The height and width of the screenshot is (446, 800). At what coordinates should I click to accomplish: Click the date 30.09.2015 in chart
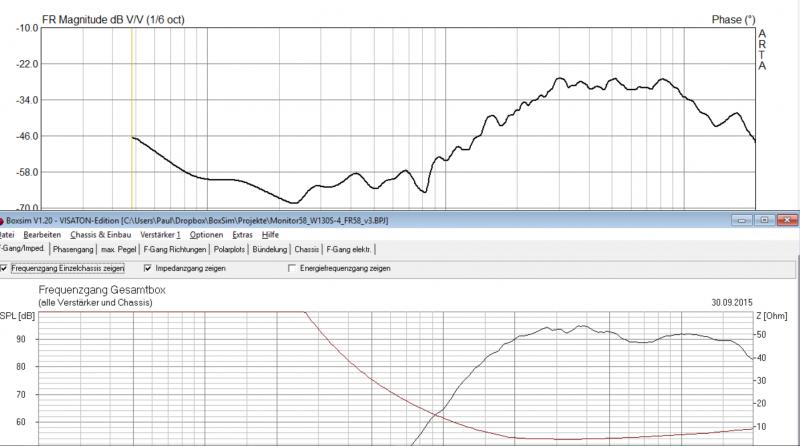click(x=732, y=303)
